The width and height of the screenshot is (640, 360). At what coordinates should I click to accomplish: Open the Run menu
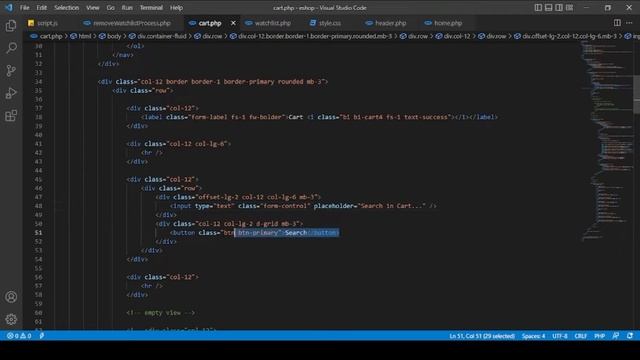(x=127, y=7)
